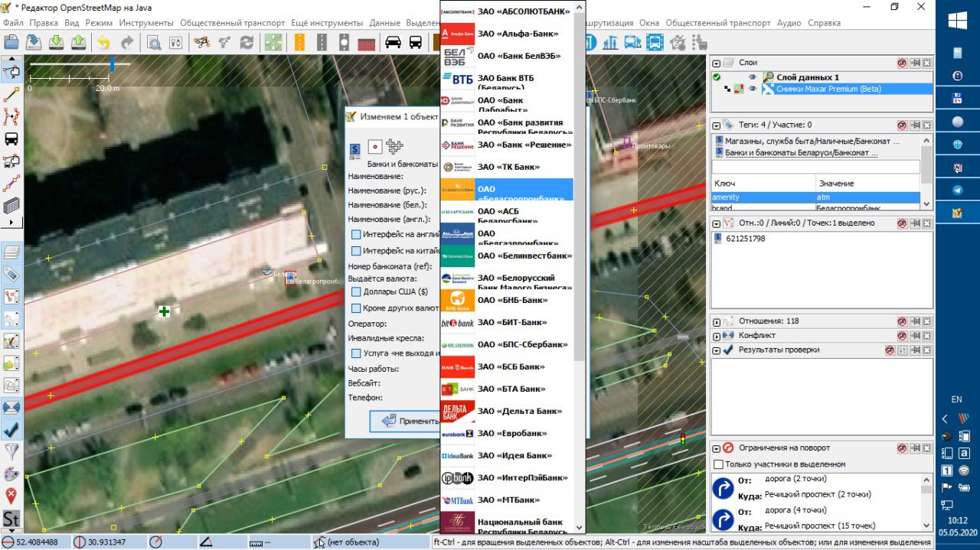
Task: Click the Undo arrow icon
Action: (103, 42)
